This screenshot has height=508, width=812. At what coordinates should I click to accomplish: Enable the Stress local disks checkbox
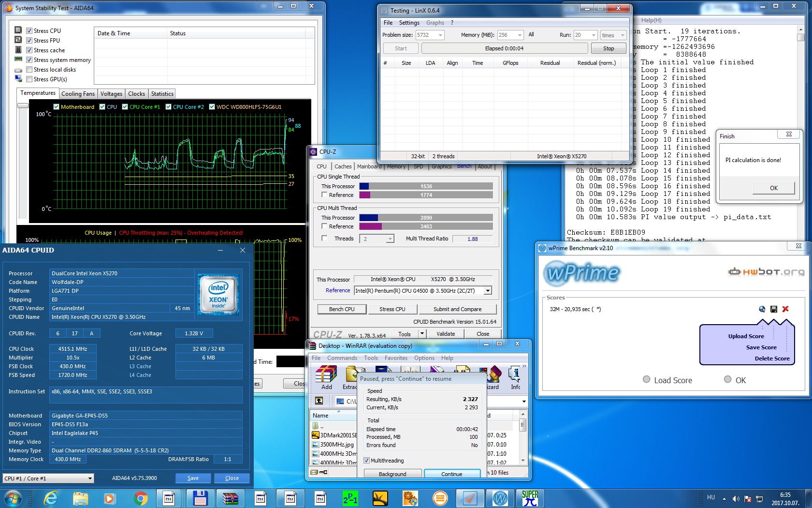pos(29,70)
